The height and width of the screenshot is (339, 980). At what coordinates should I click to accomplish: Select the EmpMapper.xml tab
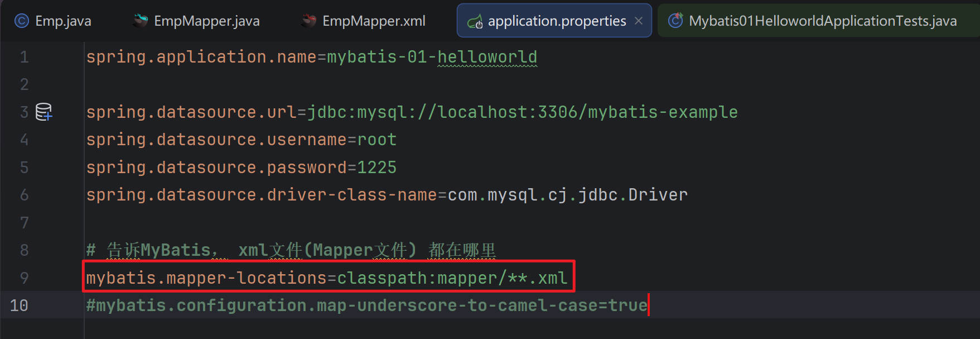point(374,21)
